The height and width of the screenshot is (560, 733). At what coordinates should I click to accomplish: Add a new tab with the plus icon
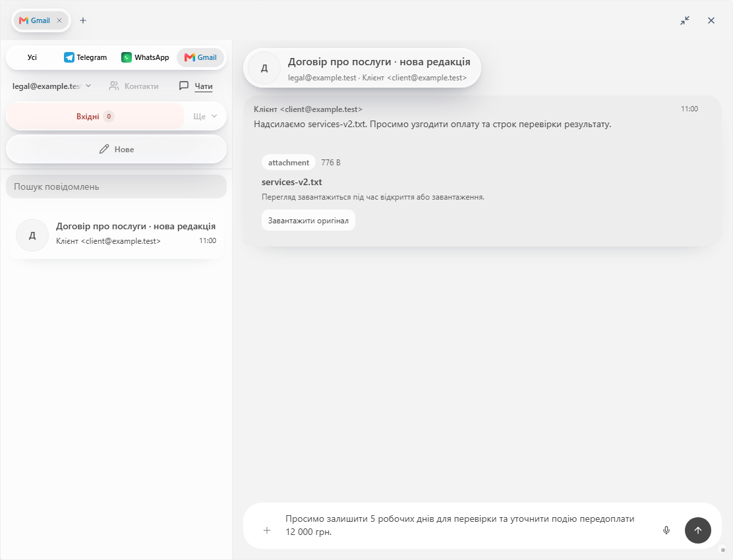pyautogui.click(x=83, y=20)
